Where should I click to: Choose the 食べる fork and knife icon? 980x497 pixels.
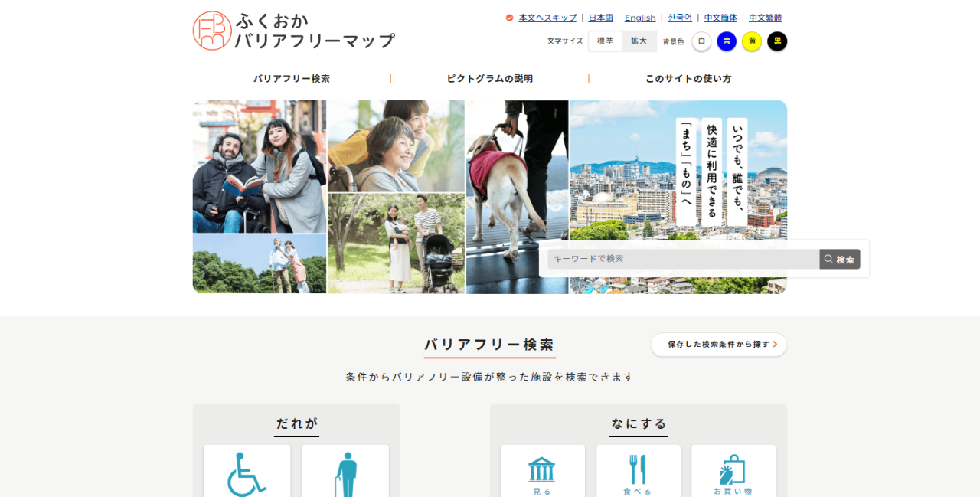point(639,471)
